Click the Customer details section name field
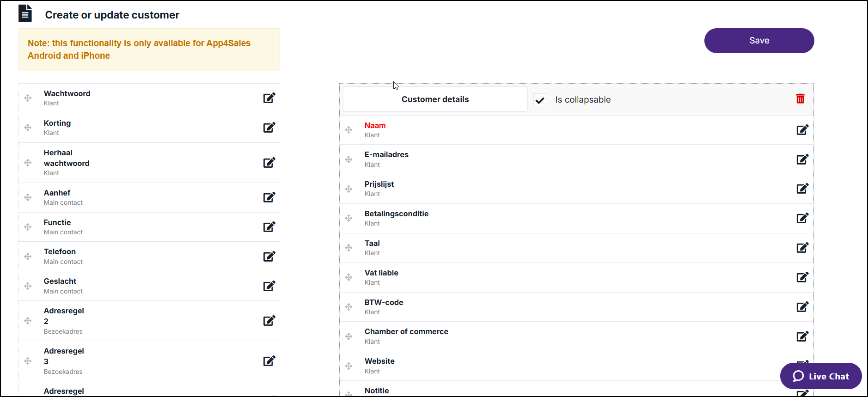Viewport: 868px width, 397px height. (435, 99)
